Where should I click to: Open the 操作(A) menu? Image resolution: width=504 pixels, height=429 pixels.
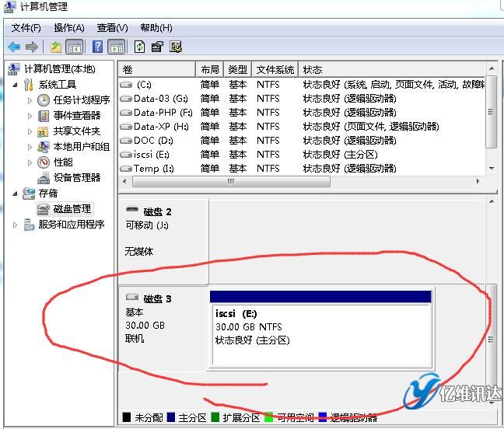(68, 28)
